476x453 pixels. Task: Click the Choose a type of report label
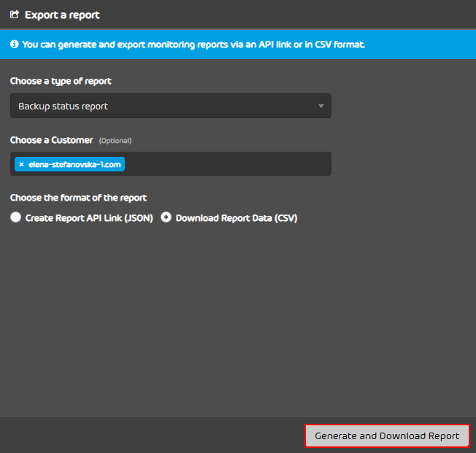click(x=61, y=81)
